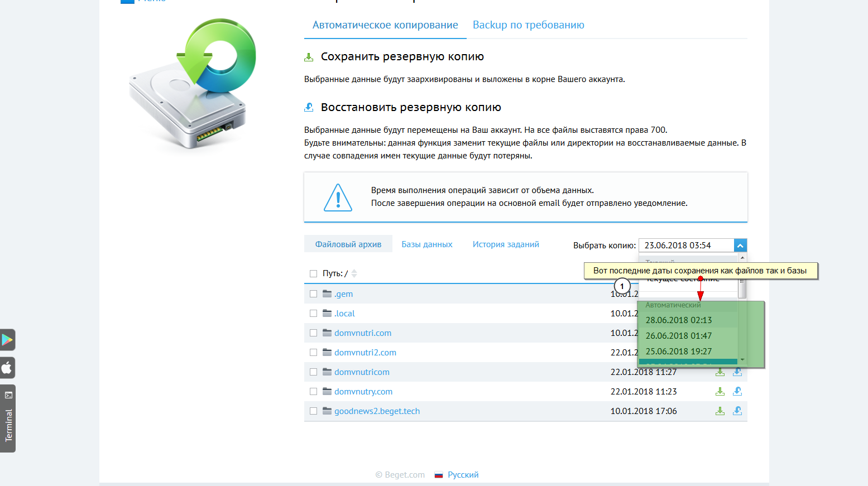Click the folder icon beside domvnutricom
Viewport: 868px width, 486px height.
(327, 372)
